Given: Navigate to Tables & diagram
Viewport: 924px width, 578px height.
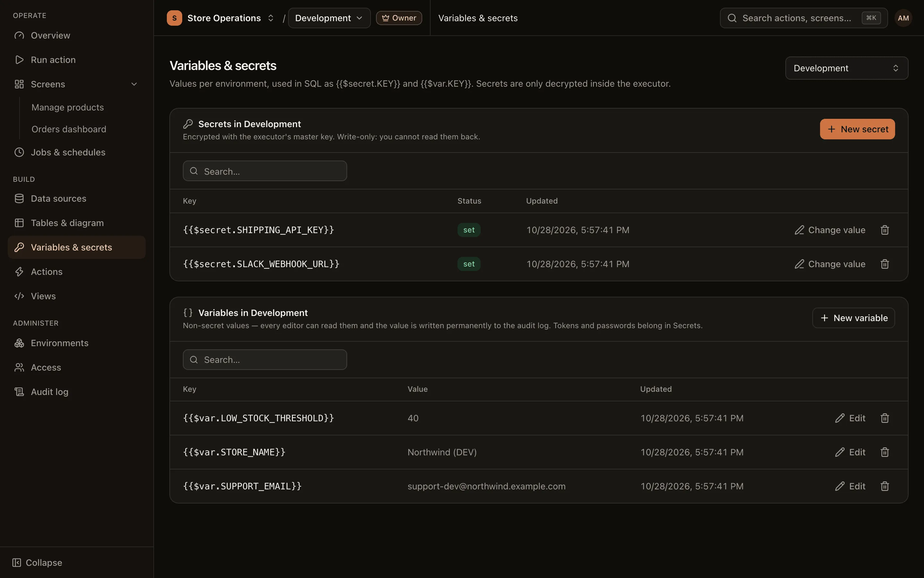Looking at the screenshot, I should click(76, 223).
